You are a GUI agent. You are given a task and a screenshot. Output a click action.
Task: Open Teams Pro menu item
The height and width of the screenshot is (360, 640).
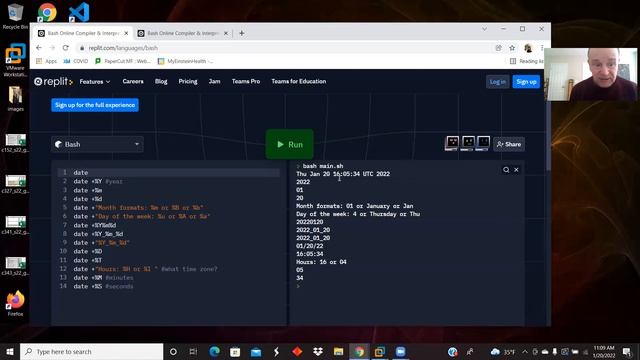[246, 81]
